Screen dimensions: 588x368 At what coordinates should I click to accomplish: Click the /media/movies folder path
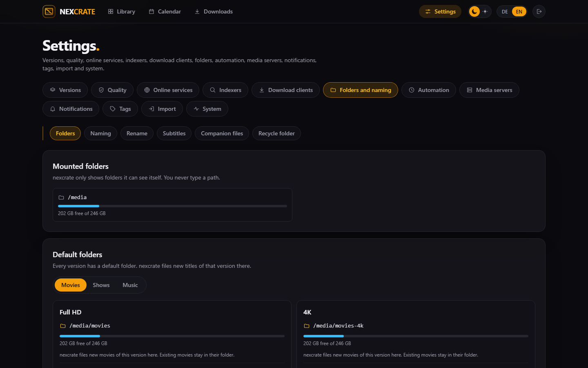tap(90, 326)
